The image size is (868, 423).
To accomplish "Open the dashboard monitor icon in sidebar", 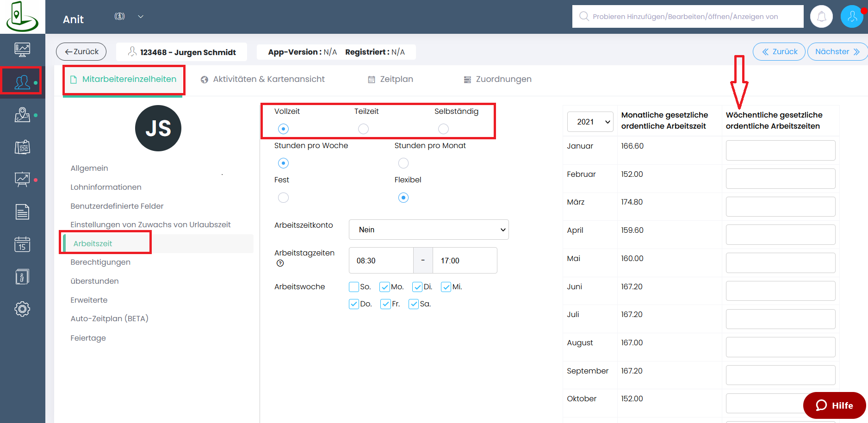I will pos(22,49).
